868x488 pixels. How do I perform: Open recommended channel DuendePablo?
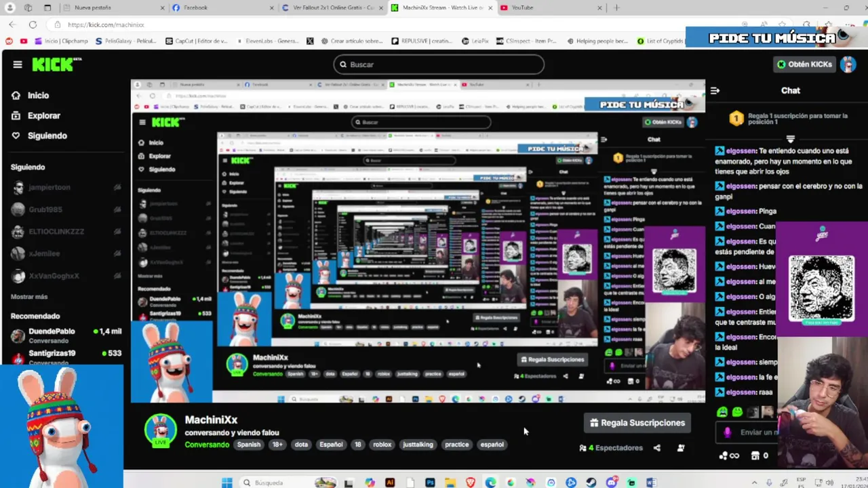(x=65, y=335)
